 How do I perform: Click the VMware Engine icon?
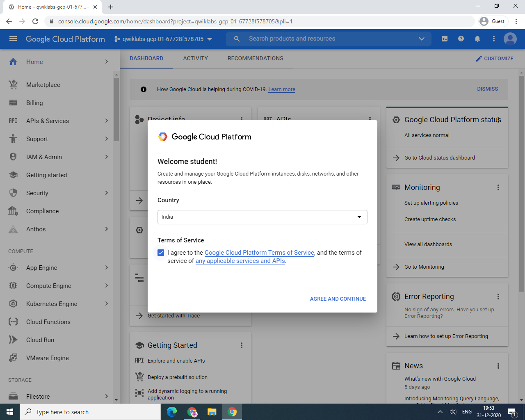[x=13, y=358]
